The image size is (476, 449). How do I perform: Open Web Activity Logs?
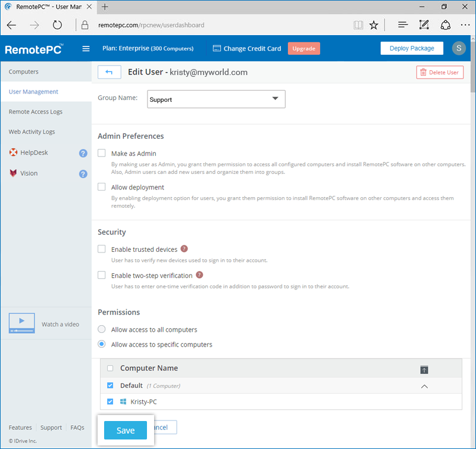32,132
